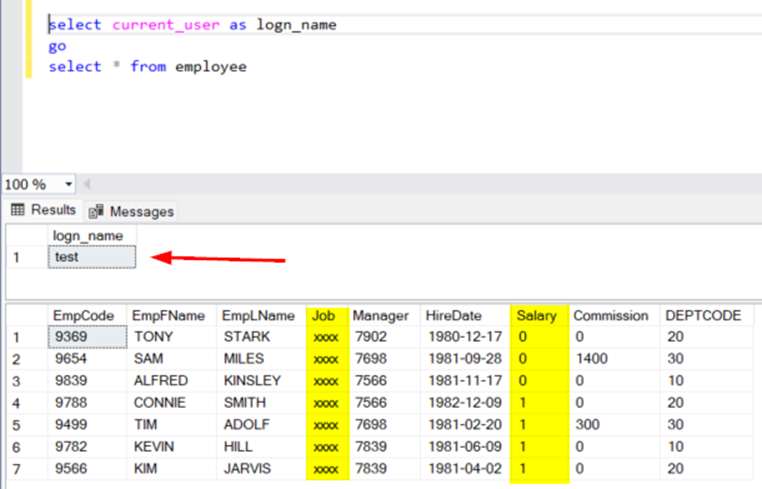Screen dimensions: 762x489
Task: Select the TONY first name cell
Action: pos(172,337)
